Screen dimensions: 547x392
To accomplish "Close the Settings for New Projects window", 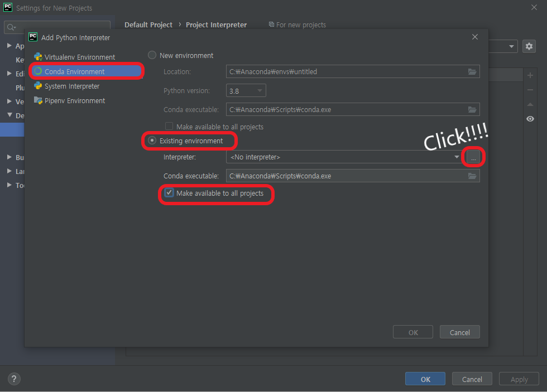I will coord(534,7).
